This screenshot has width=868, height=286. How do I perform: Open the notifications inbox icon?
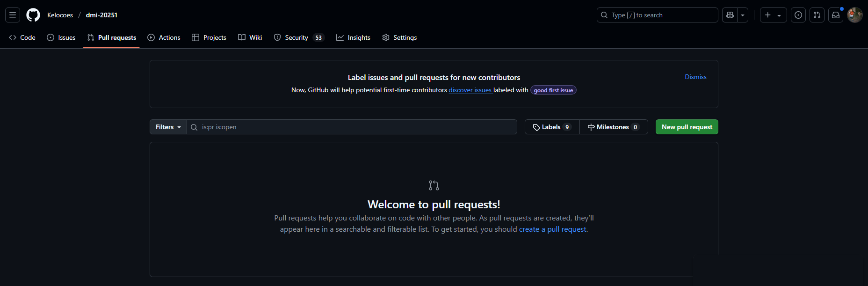coord(836,15)
